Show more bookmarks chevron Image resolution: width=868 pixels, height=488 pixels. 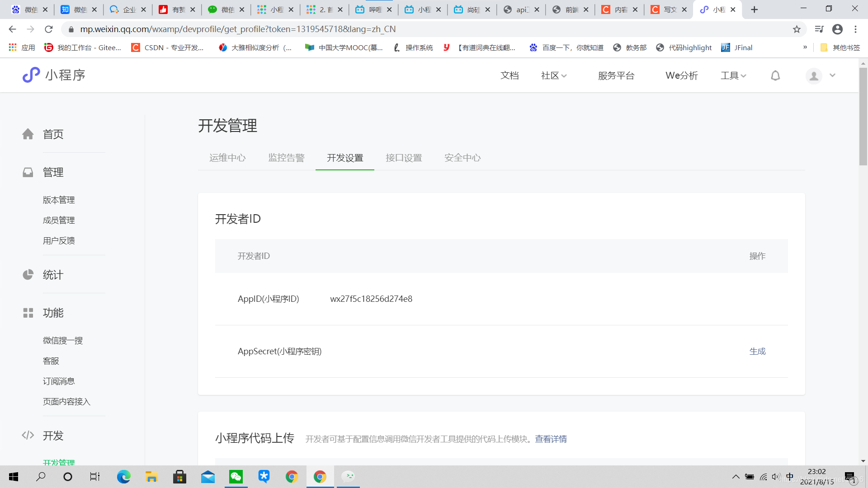pyautogui.click(x=805, y=47)
